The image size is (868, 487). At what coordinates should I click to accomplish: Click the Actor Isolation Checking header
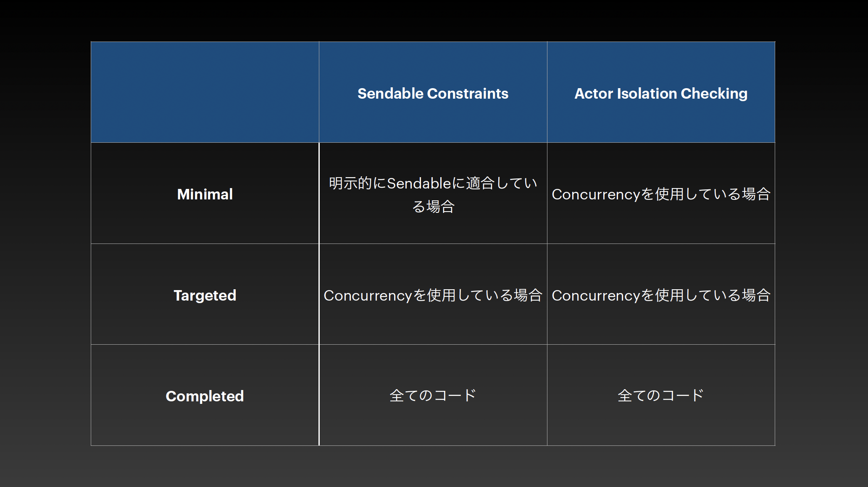661,93
